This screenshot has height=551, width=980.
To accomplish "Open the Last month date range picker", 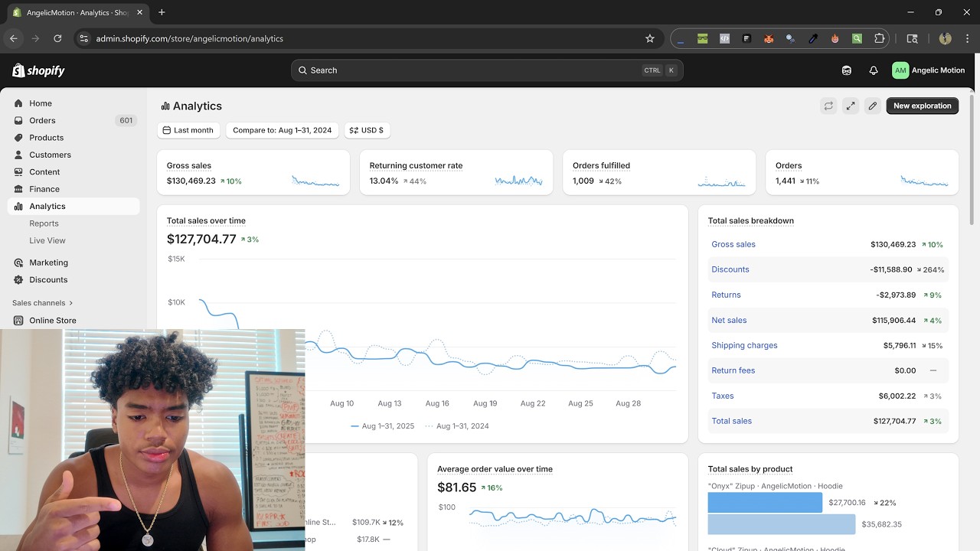I will click(188, 130).
